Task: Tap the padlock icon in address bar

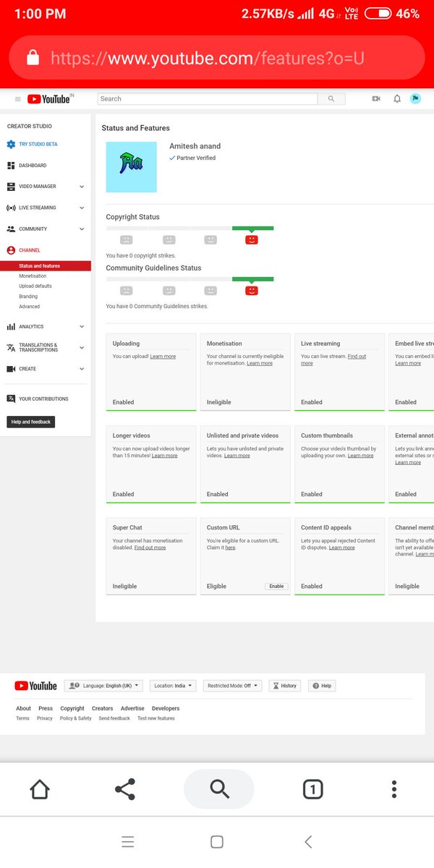Action: pyautogui.click(x=33, y=58)
